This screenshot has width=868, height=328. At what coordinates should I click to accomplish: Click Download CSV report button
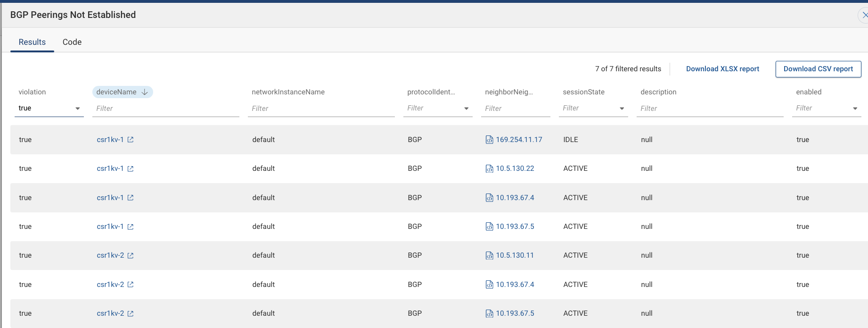[x=818, y=69]
